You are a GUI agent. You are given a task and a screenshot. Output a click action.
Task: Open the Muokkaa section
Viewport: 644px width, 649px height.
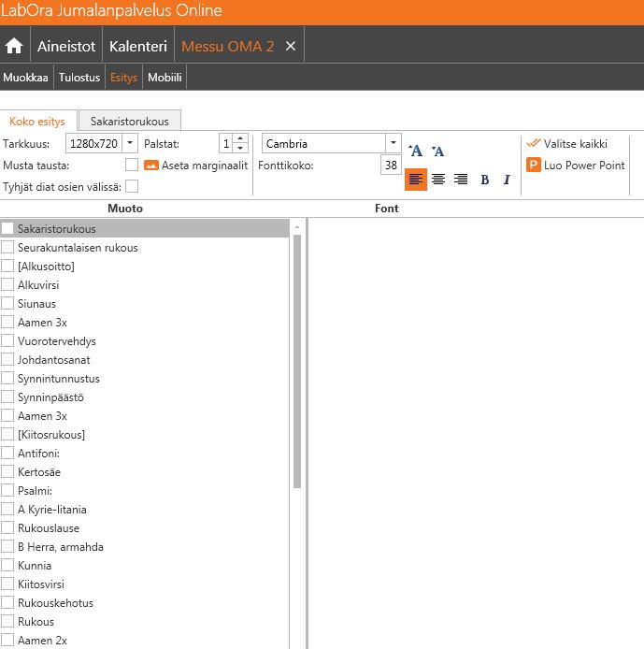(25, 78)
